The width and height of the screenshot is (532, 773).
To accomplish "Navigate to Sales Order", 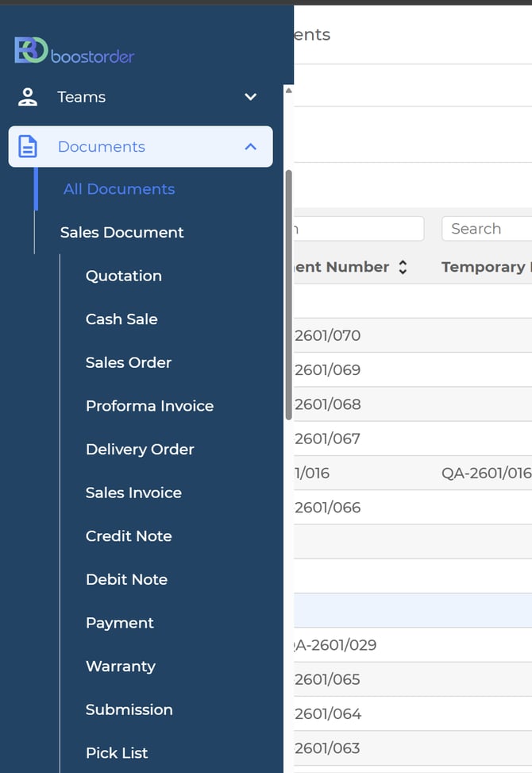I will pos(128,362).
